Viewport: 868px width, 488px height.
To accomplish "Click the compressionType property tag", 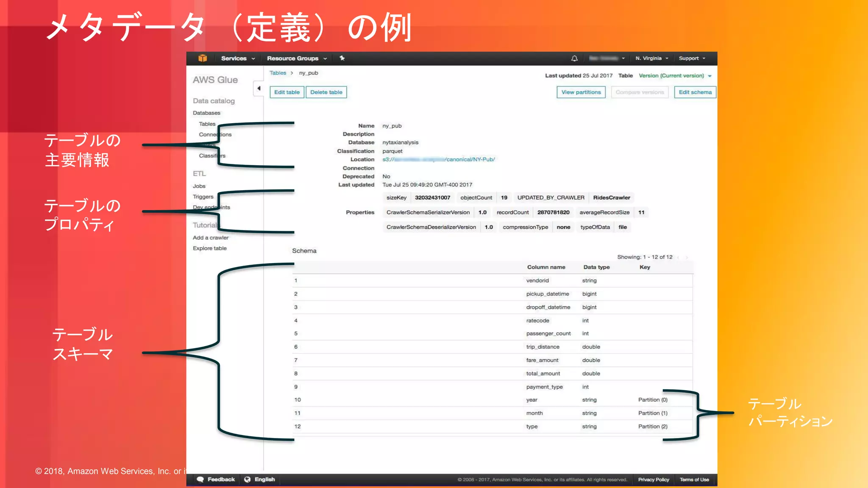I will (x=525, y=227).
